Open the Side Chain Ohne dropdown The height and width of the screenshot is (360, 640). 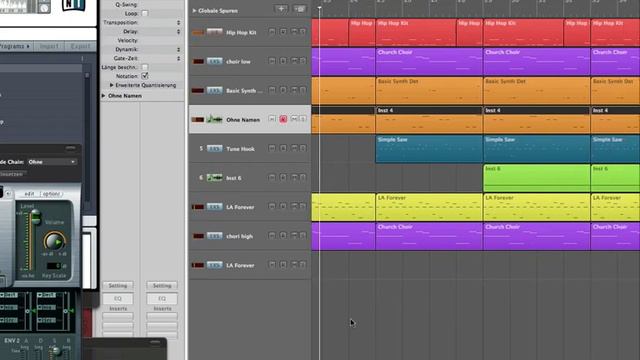[x=52, y=162]
